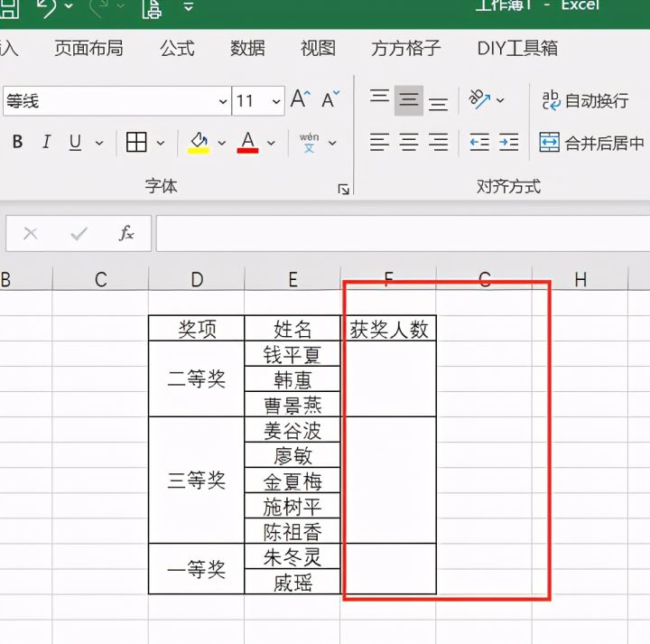
Task: Apply red font color
Action: [x=248, y=143]
